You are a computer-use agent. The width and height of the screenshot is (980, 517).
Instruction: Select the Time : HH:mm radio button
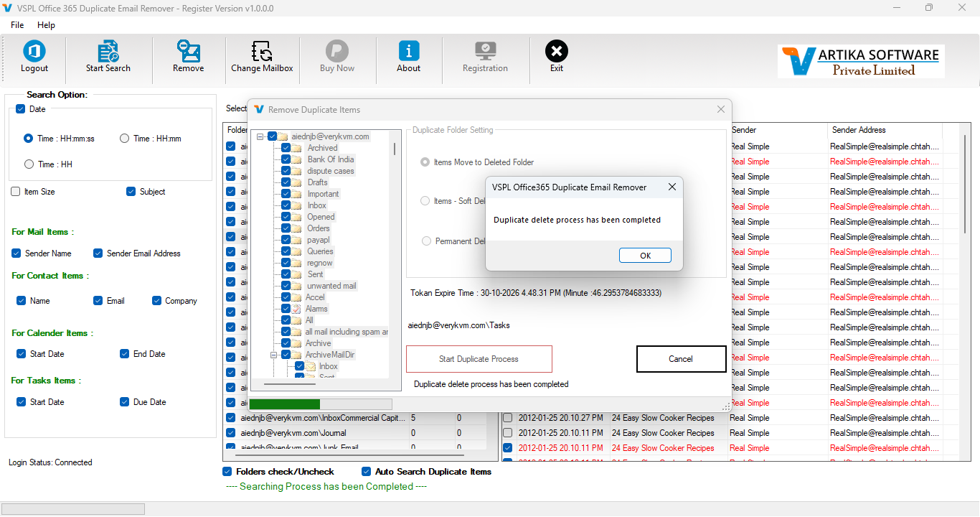125,139
